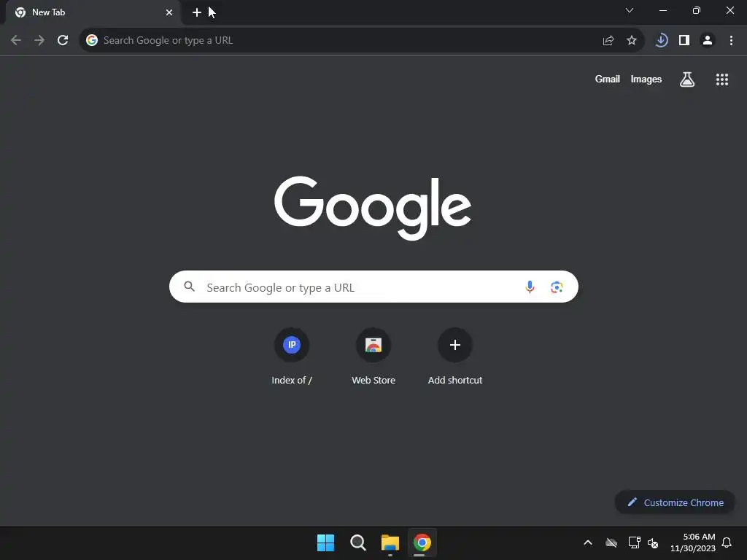Viewport: 747px width, 560px height.
Task: Open network status tray icon
Action: 634,542
